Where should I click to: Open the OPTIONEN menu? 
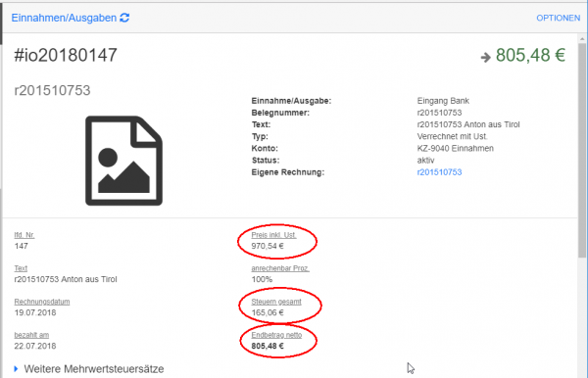[x=558, y=18]
